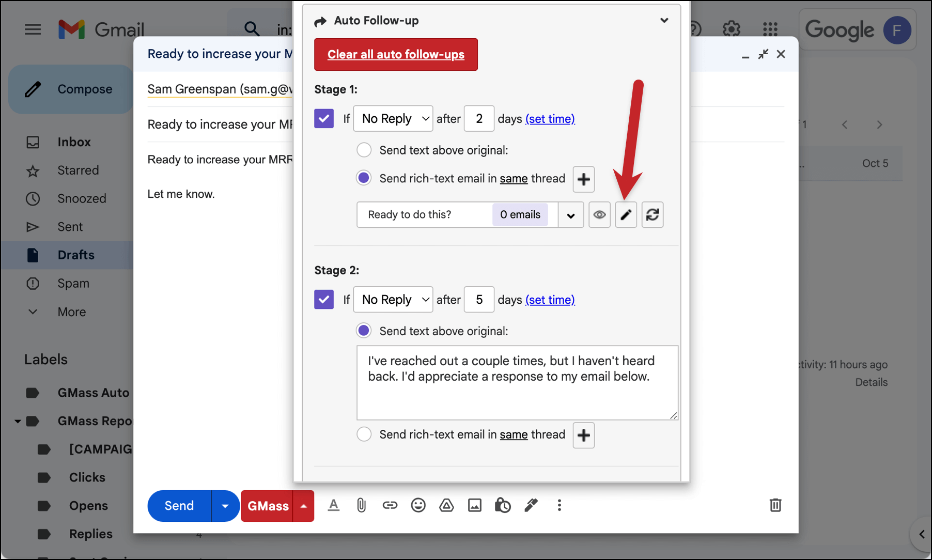Open the Stage 1 template selector arrow
This screenshot has height=560, width=932.
click(x=571, y=215)
